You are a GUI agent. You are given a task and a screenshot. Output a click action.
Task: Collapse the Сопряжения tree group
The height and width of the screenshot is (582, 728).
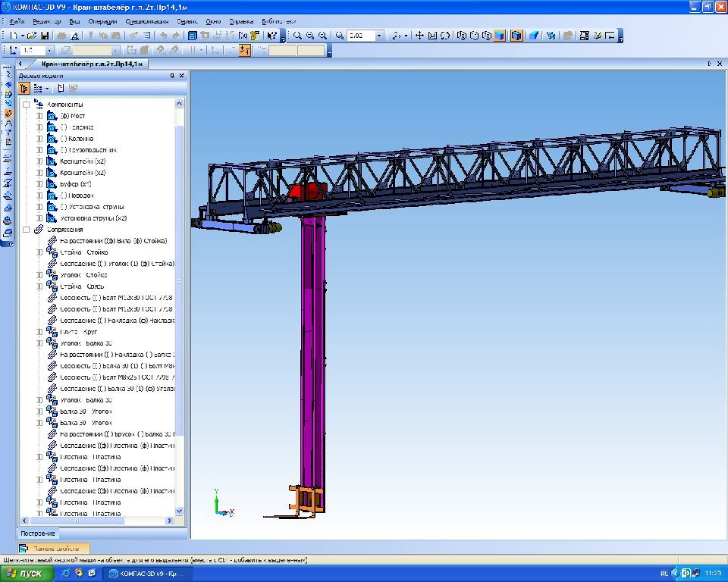tap(26, 230)
